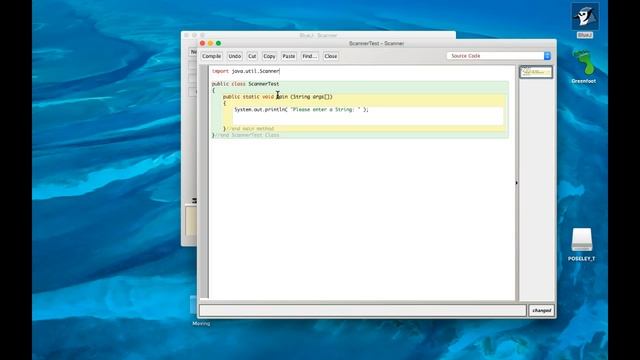Open the Greenfoot desktop icon
Screen dimensions: 640x360
584,67
